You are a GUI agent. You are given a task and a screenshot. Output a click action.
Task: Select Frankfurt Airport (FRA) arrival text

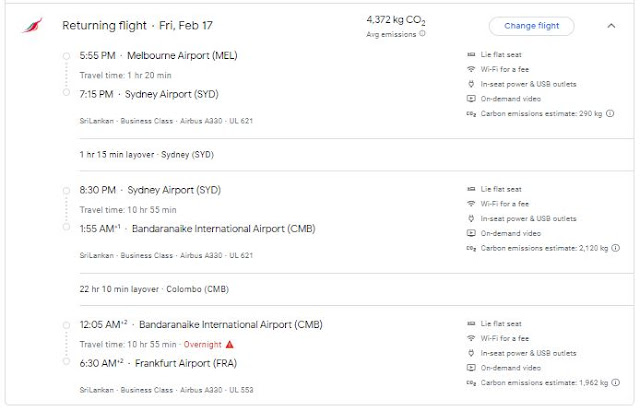[x=171, y=363]
